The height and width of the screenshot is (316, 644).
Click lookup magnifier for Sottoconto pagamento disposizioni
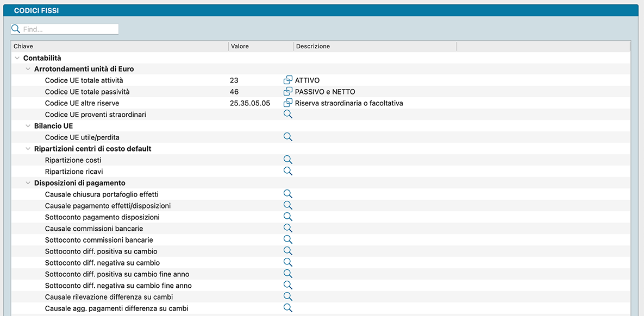tap(288, 217)
